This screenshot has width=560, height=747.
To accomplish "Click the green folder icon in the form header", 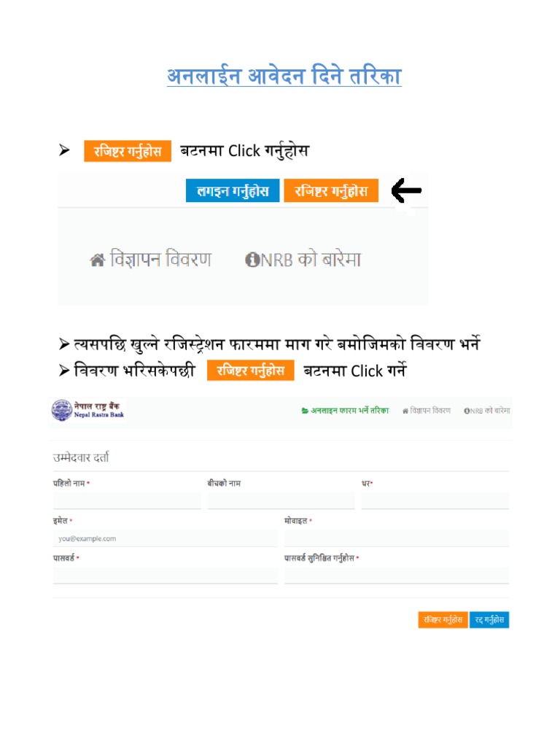I will click(305, 411).
